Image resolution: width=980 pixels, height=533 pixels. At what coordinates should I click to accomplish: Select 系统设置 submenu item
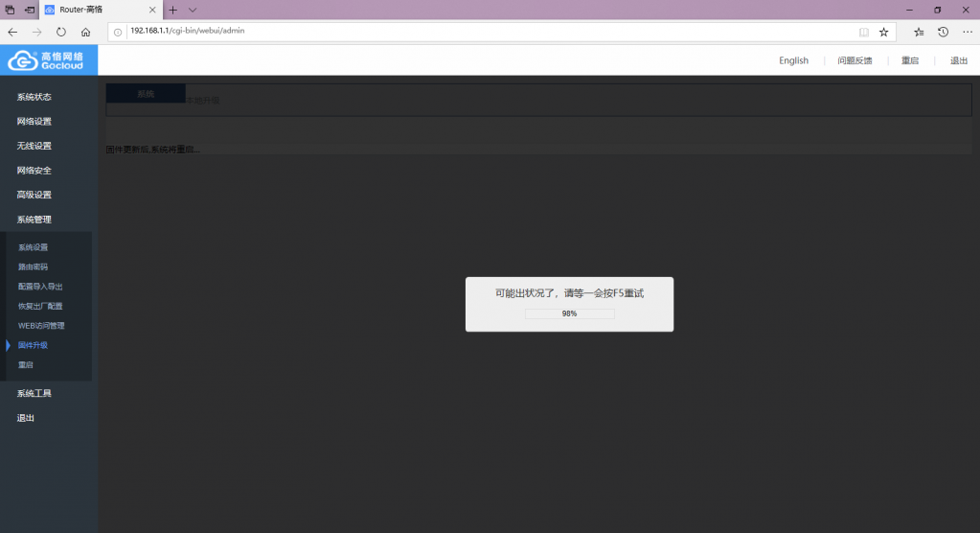click(34, 247)
